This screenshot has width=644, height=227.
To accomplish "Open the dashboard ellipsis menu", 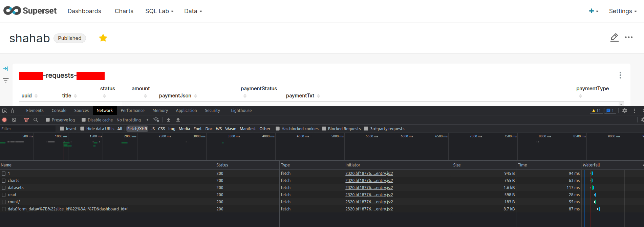I will tap(629, 37).
